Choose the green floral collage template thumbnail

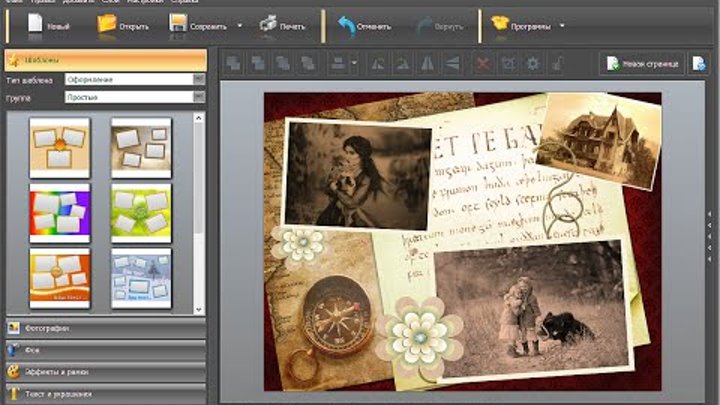[141, 211]
